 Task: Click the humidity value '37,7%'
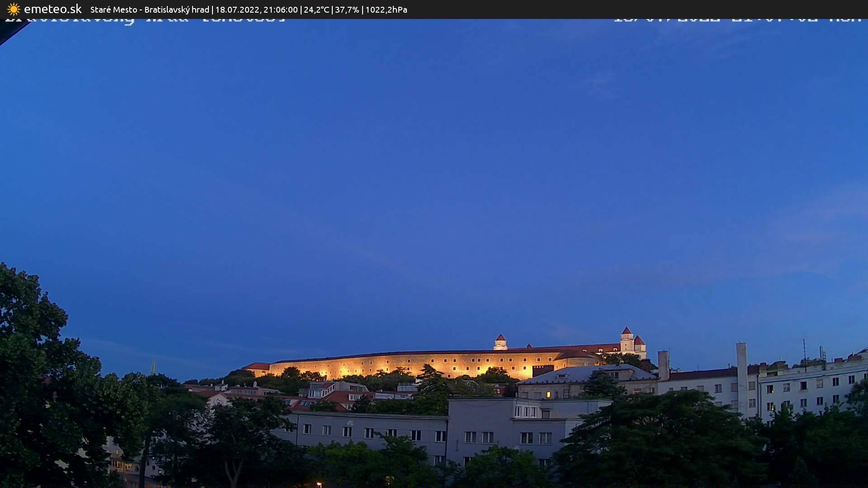click(346, 9)
